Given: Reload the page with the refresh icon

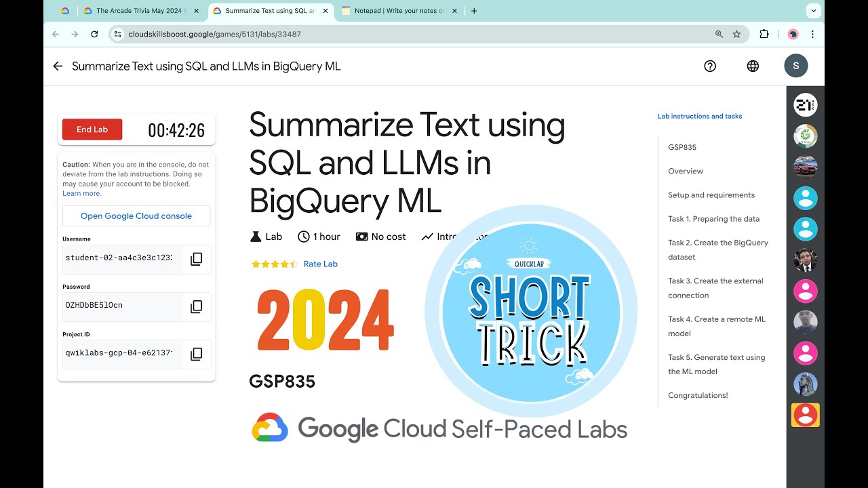Looking at the screenshot, I should (x=94, y=34).
